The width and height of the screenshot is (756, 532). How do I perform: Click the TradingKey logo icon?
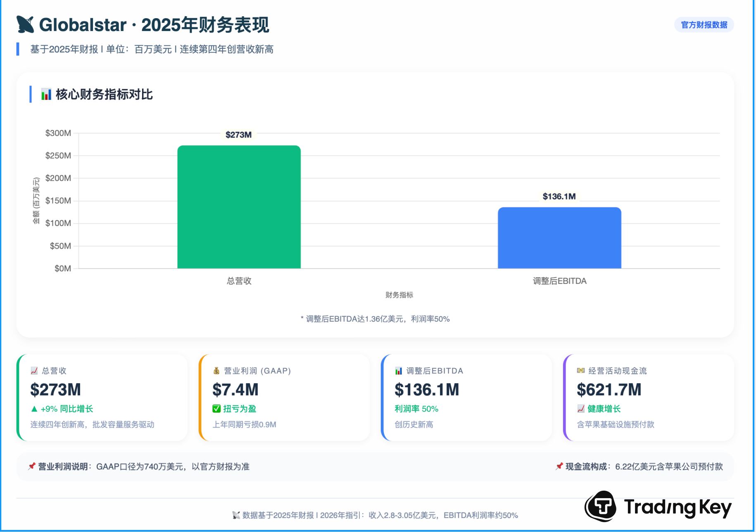click(601, 506)
